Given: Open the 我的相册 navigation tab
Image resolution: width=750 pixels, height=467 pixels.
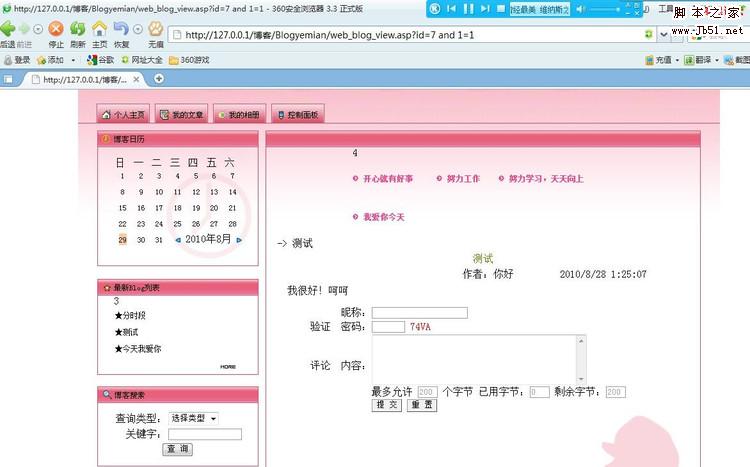Looking at the screenshot, I should click(x=240, y=114).
